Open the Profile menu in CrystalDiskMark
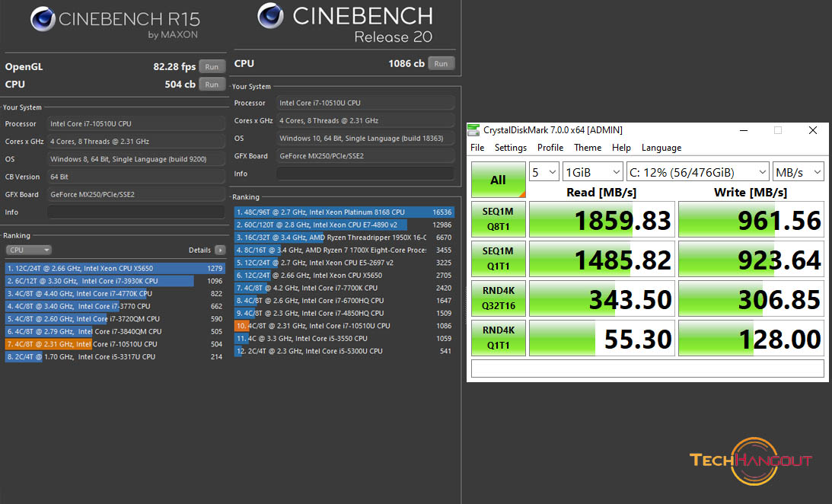Screen dimensions: 832x504 pos(550,148)
